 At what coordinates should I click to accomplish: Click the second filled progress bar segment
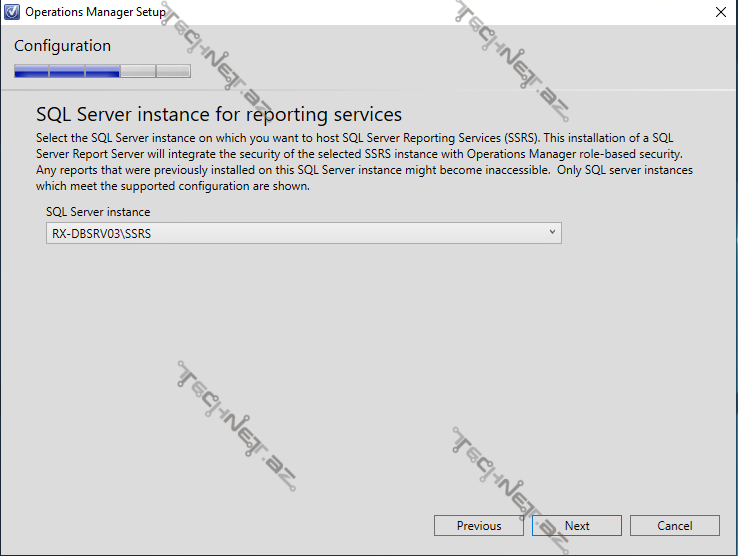pyautogui.click(x=67, y=71)
